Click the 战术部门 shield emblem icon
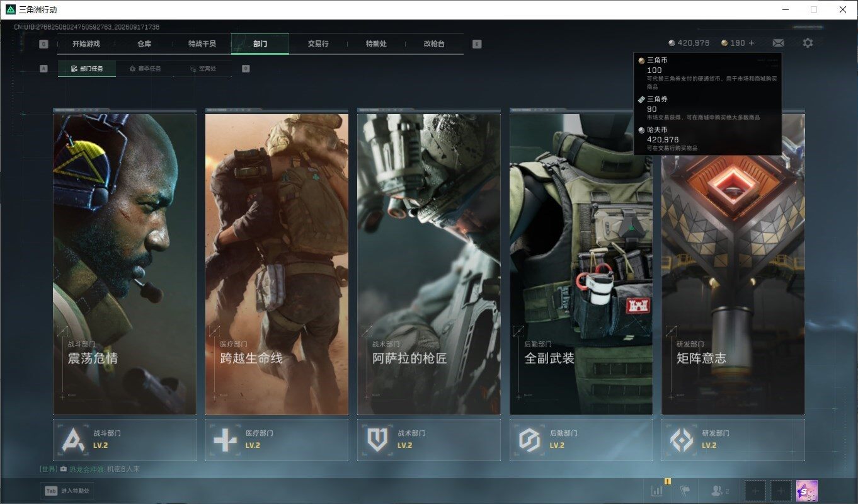Image resolution: width=858 pixels, height=504 pixels. pos(377,440)
